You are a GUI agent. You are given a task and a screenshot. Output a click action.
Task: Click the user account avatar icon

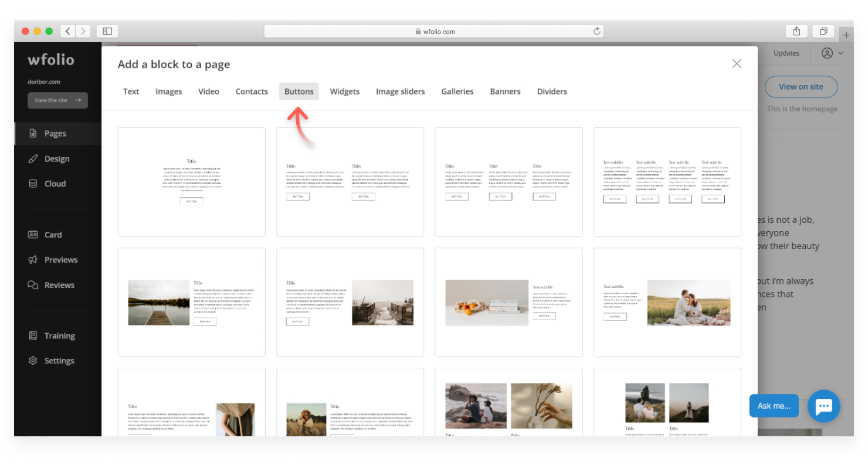point(827,53)
